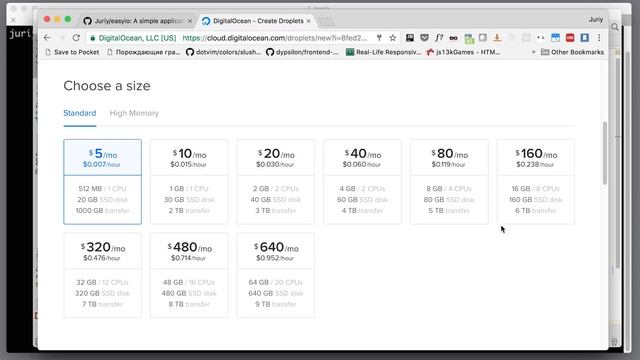Pick the $40/mo droplet size
The height and width of the screenshot is (360, 640).
click(x=362, y=182)
